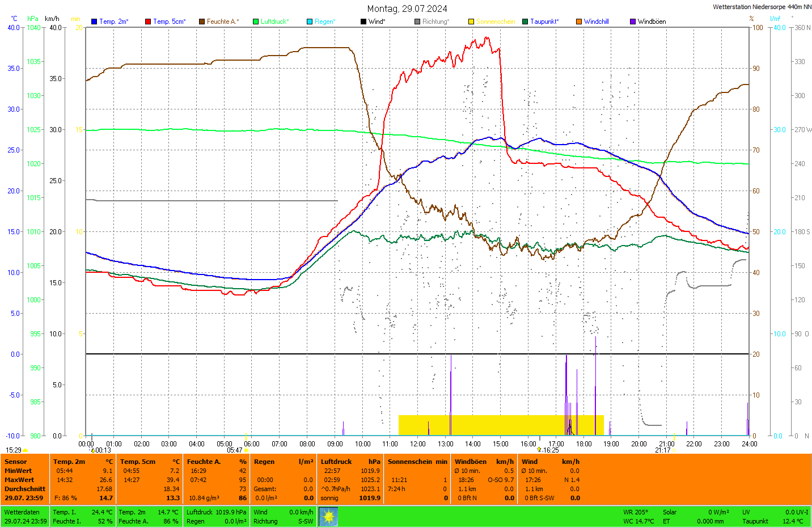Click the gray Richtung legend square
812x528 pixels.
pyautogui.click(x=417, y=22)
